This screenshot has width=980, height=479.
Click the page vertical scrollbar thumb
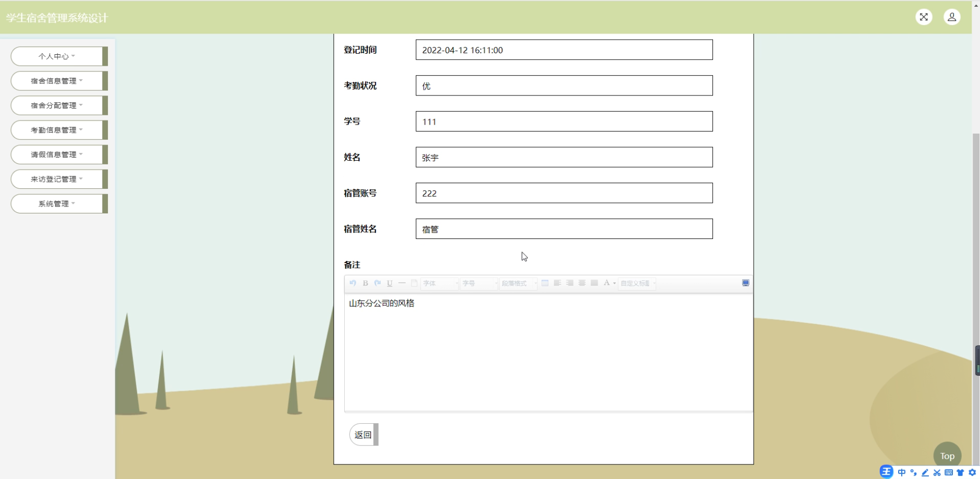point(976,300)
